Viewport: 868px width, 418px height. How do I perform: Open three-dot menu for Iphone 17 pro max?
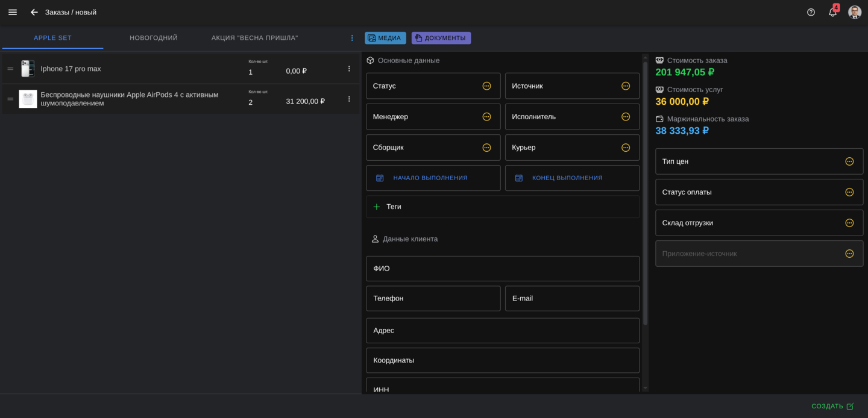pyautogui.click(x=349, y=69)
